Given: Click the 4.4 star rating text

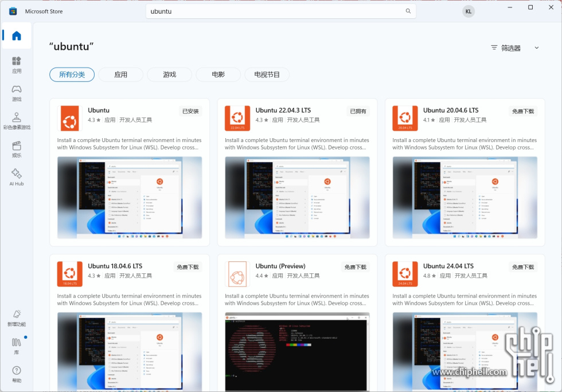Looking at the screenshot, I should [262, 276].
